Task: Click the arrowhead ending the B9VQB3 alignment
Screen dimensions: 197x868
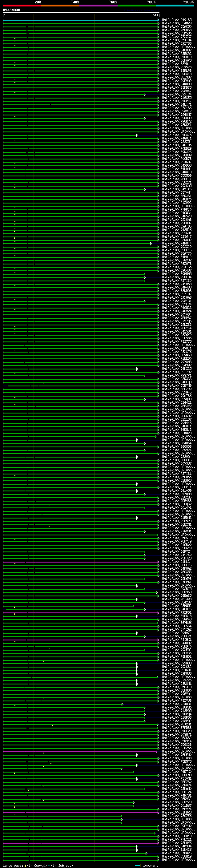Action: pyautogui.click(x=144, y=399)
